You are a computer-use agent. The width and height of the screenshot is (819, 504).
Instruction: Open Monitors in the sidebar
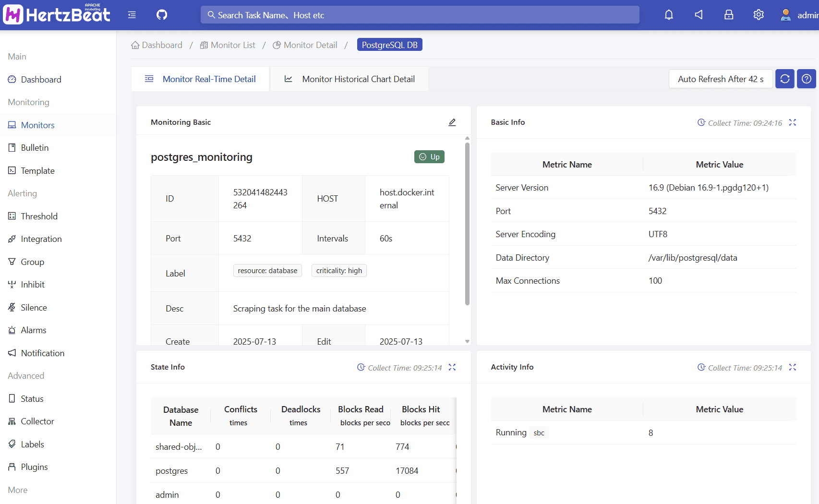(x=58, y=125)
